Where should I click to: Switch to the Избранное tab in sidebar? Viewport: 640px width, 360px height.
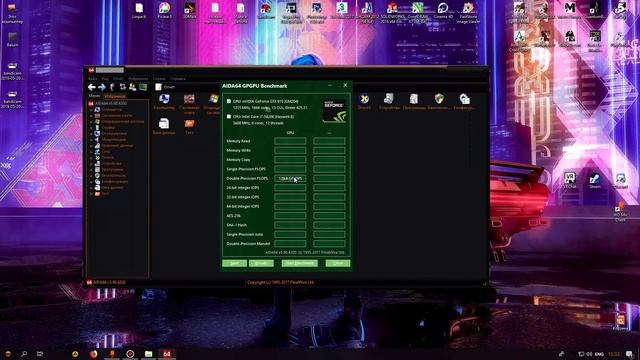(115, 96)
